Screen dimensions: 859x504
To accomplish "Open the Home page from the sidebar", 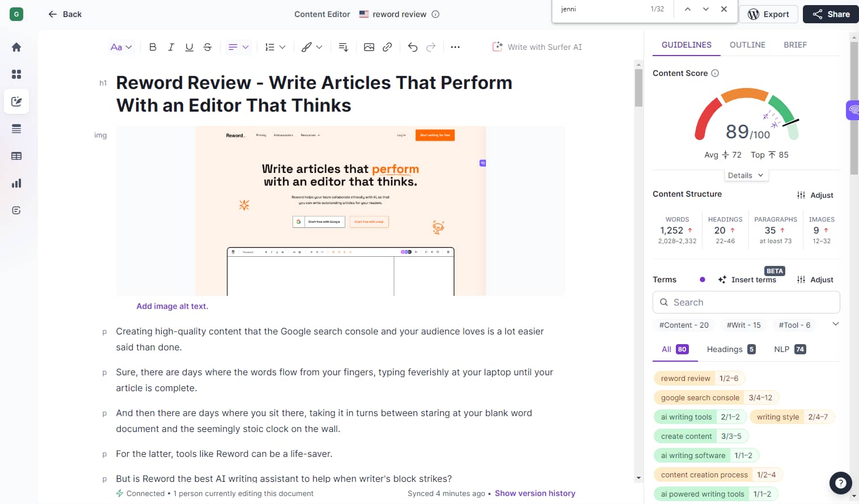I will 16,47.
